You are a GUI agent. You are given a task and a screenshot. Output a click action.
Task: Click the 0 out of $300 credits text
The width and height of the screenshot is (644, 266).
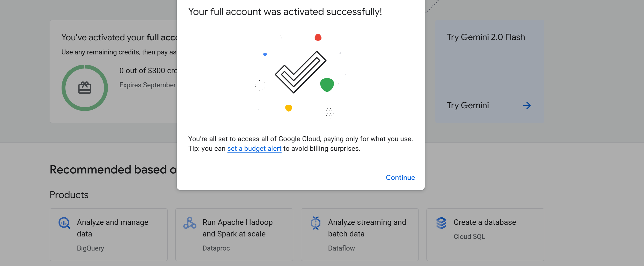pyautogui.click(x=148, y=71)
